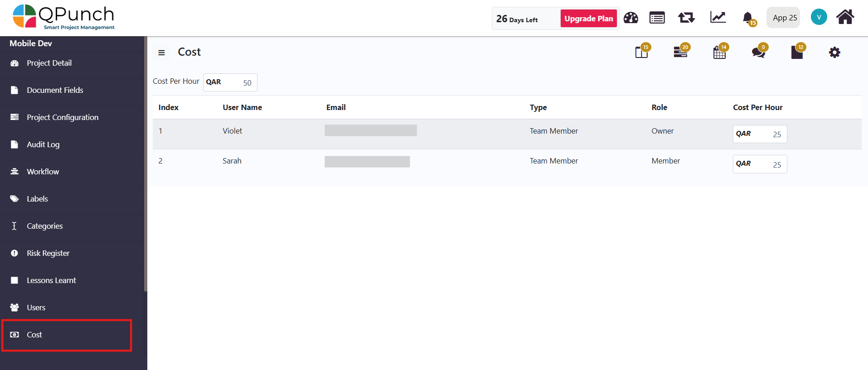The image size is (868, 370).
Task: Click the Owner role cell
Action: (662, 131)
